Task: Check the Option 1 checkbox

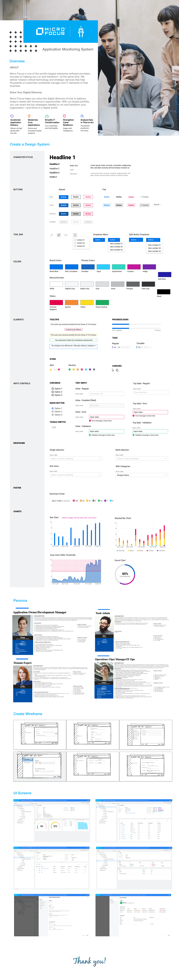Action: 53,389
